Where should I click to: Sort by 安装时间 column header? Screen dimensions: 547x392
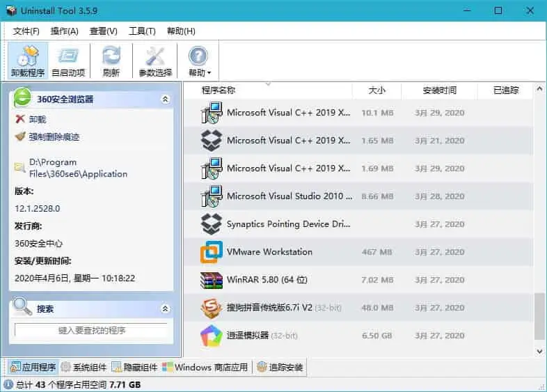click(x=439, y=91)
